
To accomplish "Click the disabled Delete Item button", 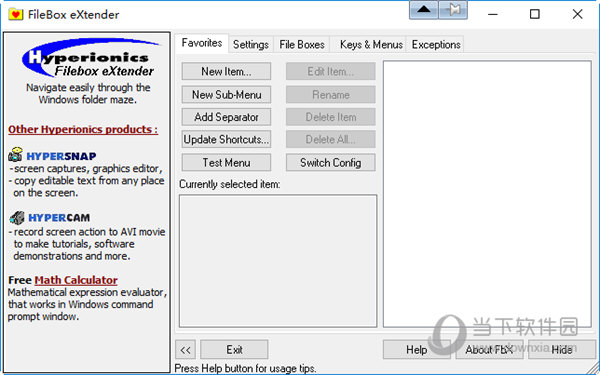I will pos(331,117).
